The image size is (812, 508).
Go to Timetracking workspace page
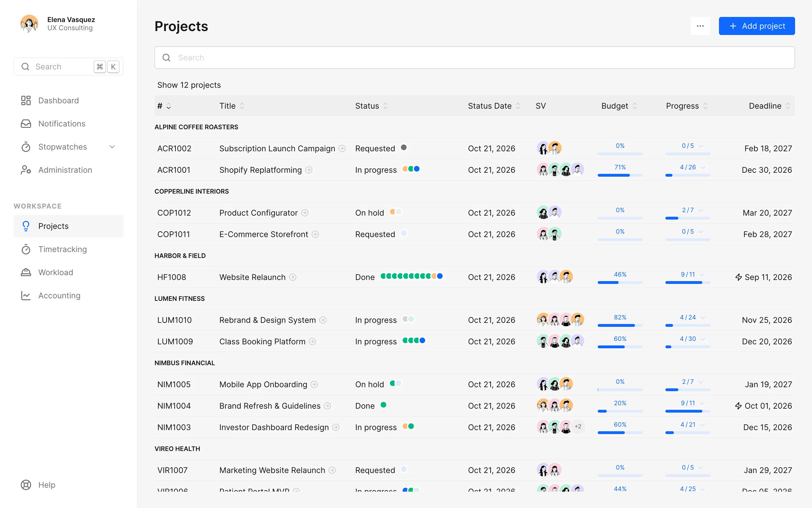tap(69, 249)
